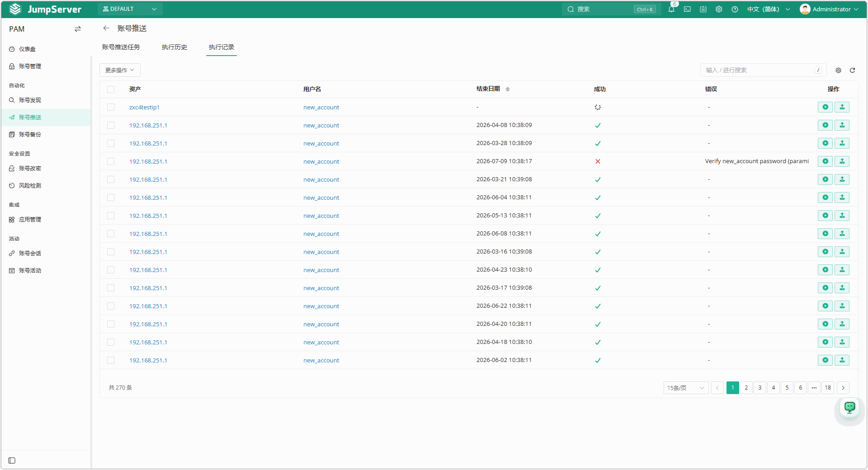Click the export icon on the failed record row

point(842,161)
